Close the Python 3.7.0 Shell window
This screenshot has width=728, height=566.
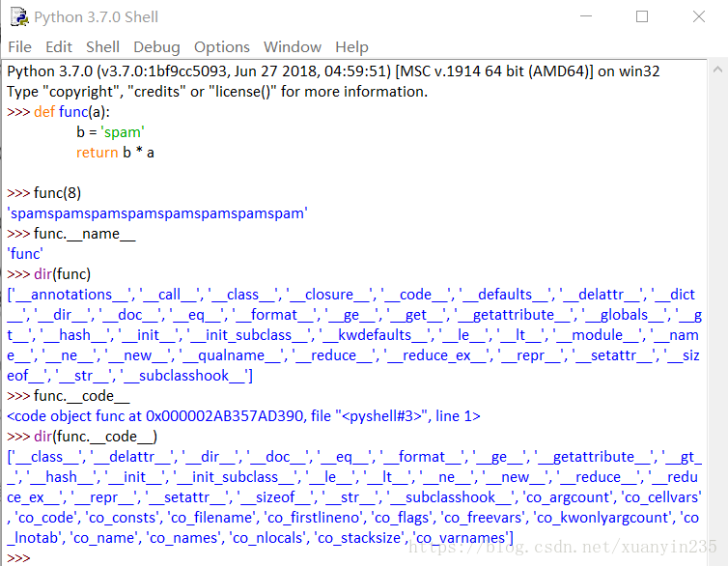(x=699, y=16)
